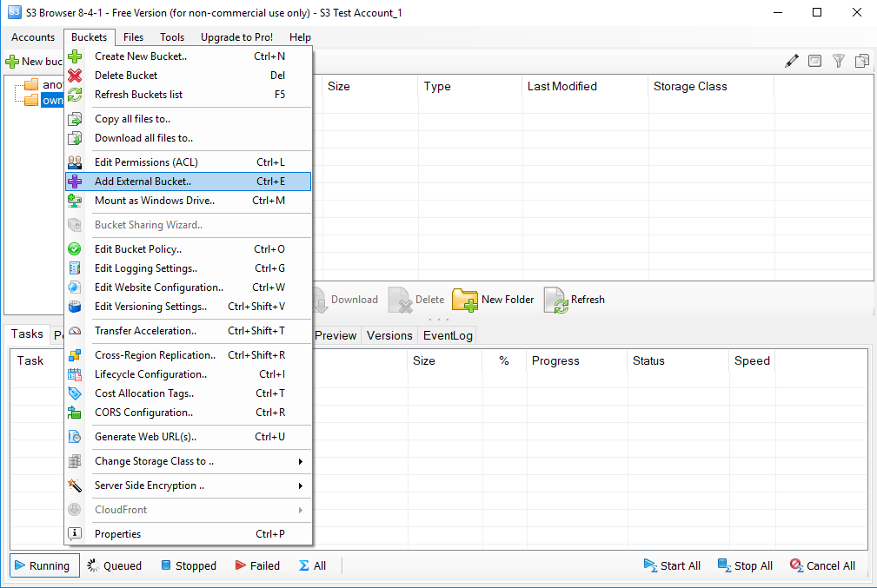Open the Accounts menu
The image size is (877, 588).
click(33, 37)
